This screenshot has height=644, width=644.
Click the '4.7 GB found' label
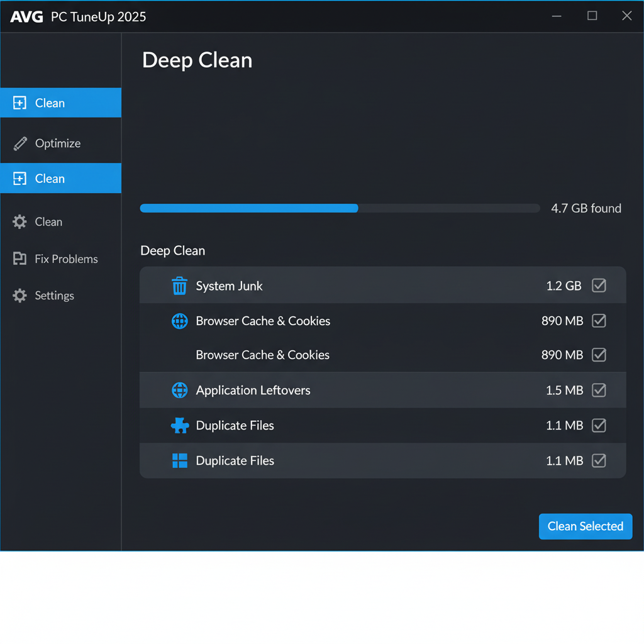(586, 208)
